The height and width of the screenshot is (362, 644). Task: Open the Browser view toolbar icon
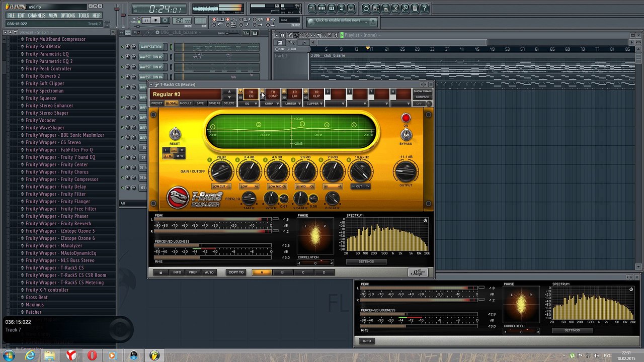[x=341, y=9]
